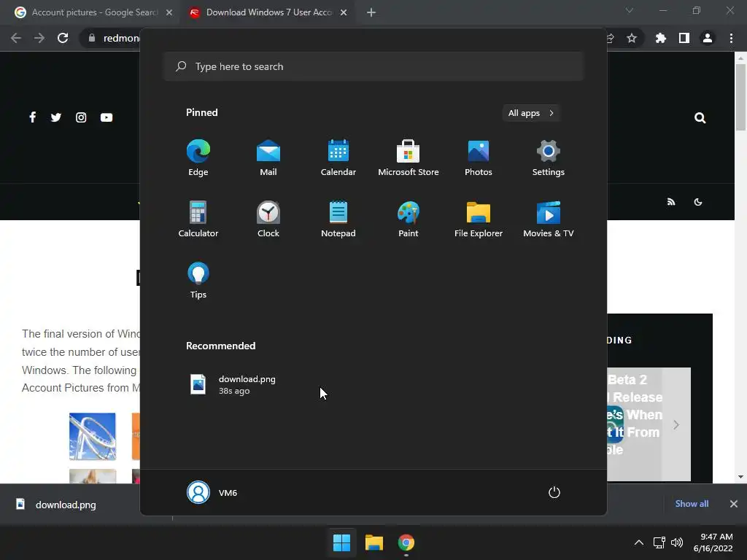This screenshot has width=747, height=560.
Task: Close the Account pictures Google Search tab
Action: tap(169, 12)
